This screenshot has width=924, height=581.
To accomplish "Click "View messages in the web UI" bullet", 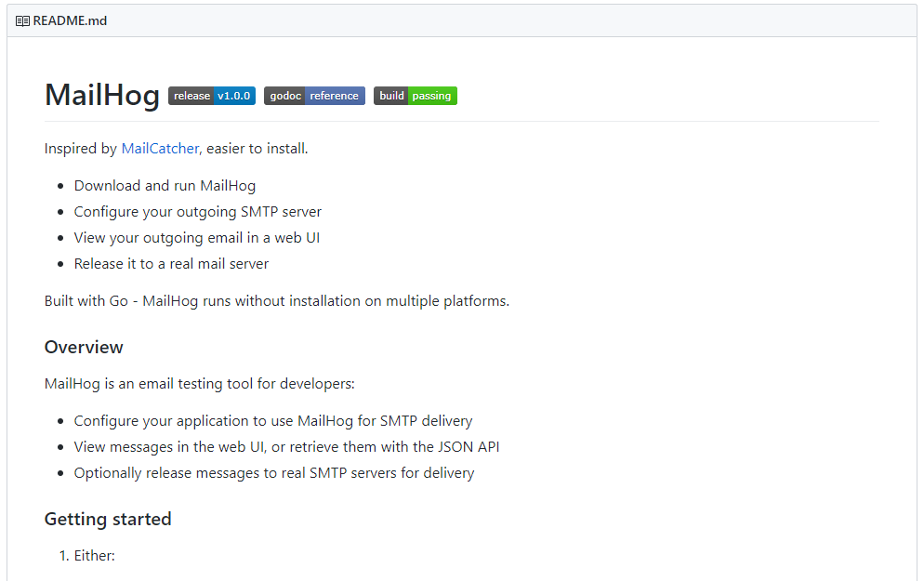I will [287, 447].
